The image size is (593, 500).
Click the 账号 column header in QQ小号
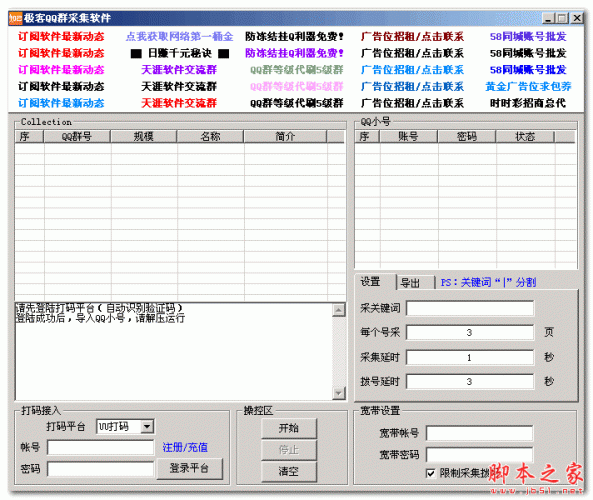pyautogui.click(x=408, y=137)
